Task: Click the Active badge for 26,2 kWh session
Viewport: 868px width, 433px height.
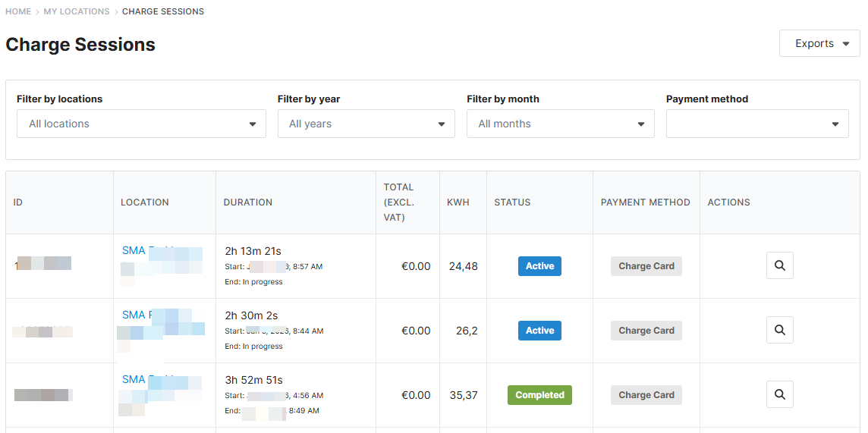Action: (539, 331)
